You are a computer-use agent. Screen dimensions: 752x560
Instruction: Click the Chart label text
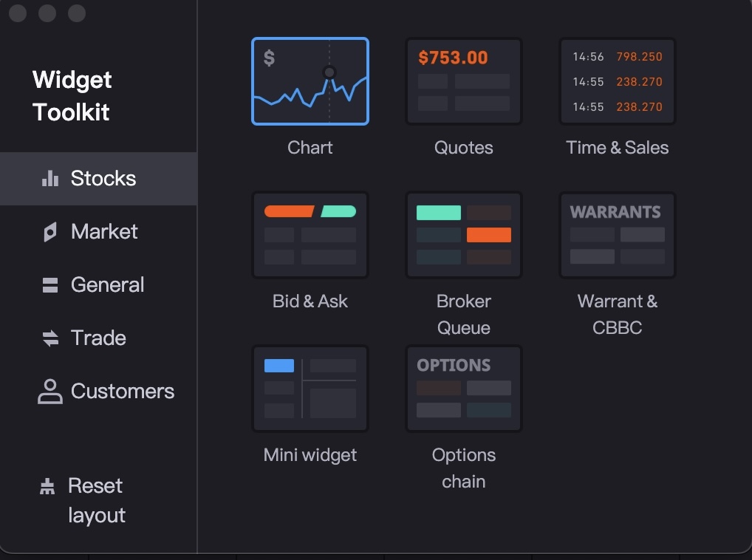click(x=310, y=148)
